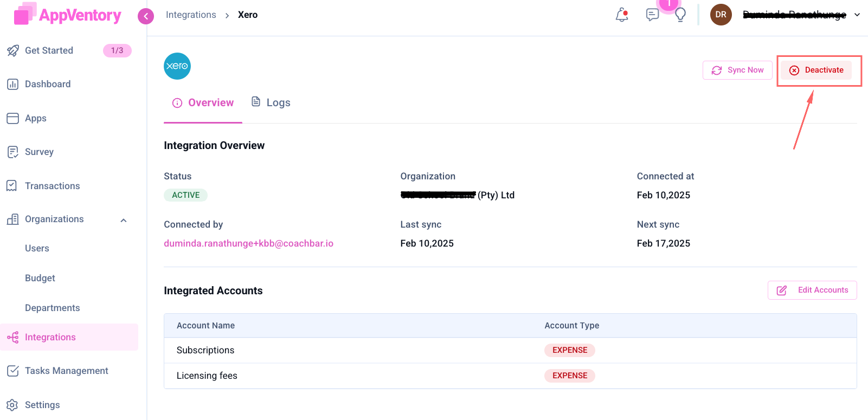
Task: Open Budget under Organizations
Action: (40, 278)
